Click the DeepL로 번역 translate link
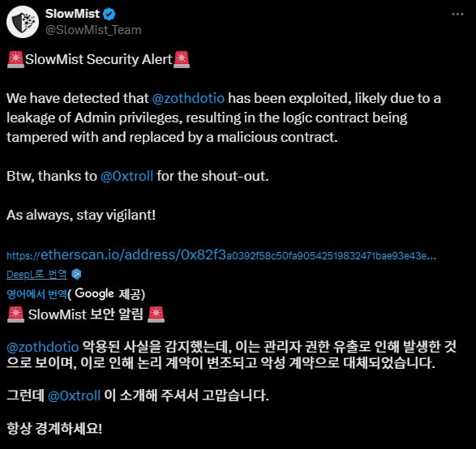This screenshot has width=476, height=449. tap(36, 274)
